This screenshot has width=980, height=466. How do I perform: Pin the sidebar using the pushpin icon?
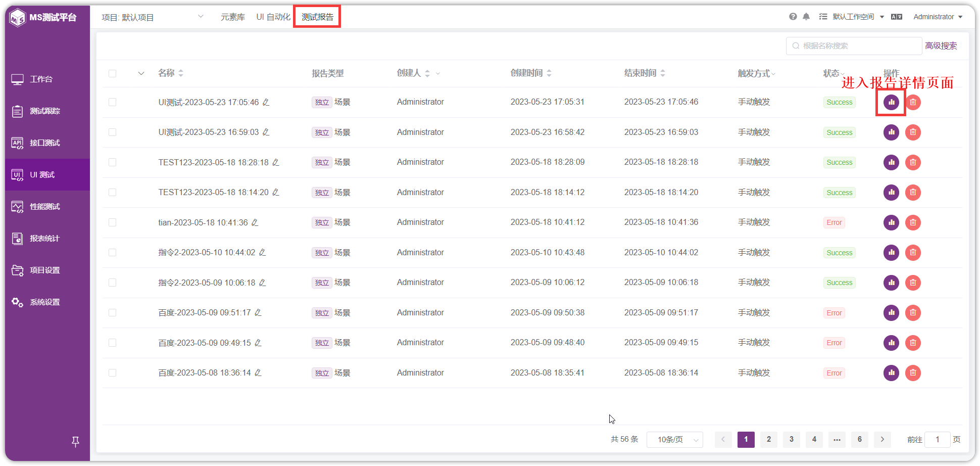point(75,442)
